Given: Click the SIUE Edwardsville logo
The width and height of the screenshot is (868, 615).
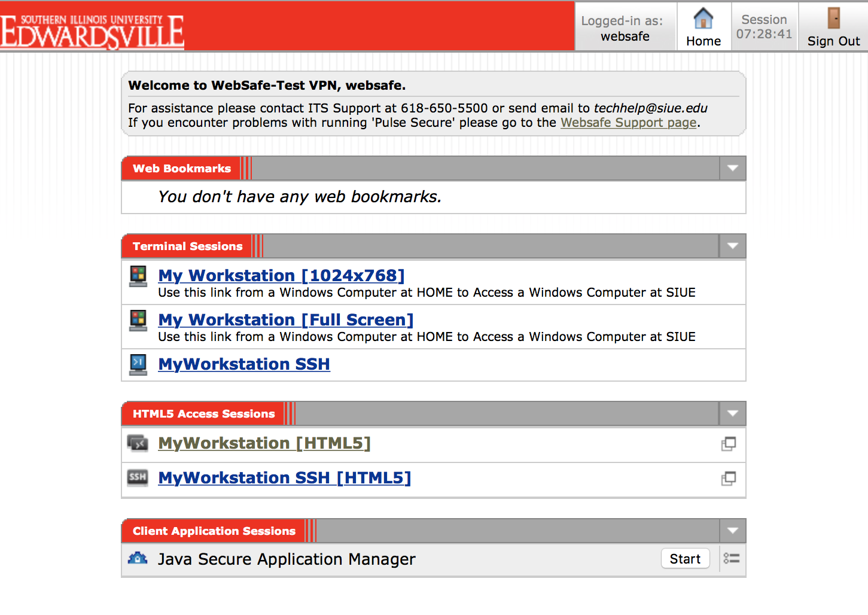Looking at the screenshot, I should (92, 31).
